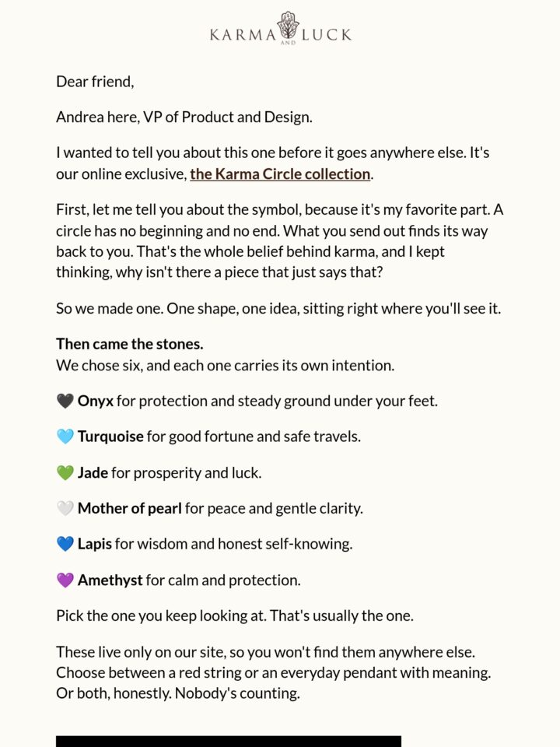Click the black heart beside Onyx
The width and height of the screenshot is (560, 747).
coord(65,402)
